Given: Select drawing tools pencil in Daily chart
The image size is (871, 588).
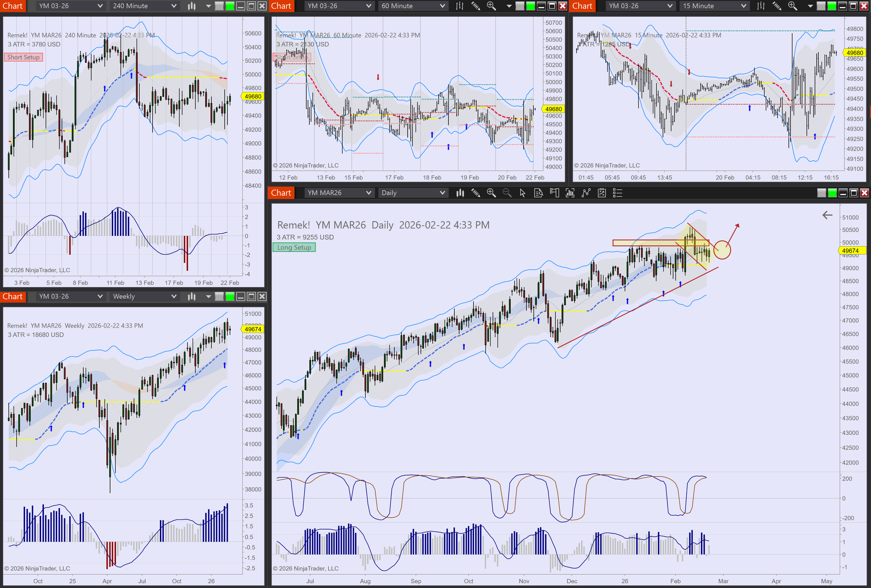Looking at the screenshot, I should click(476, 193).
